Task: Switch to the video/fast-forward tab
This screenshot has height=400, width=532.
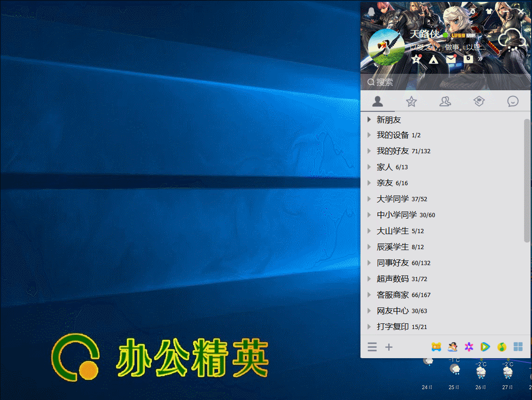Action: point(479,101)
